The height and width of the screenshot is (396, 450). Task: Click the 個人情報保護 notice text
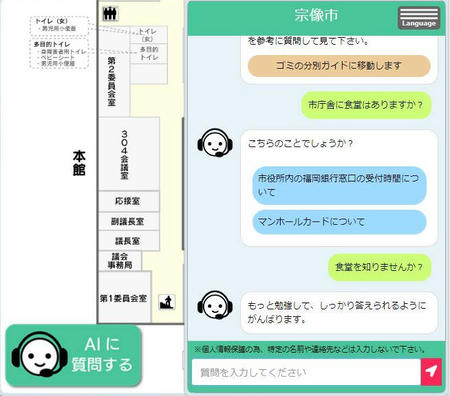(x=310, y=349)
